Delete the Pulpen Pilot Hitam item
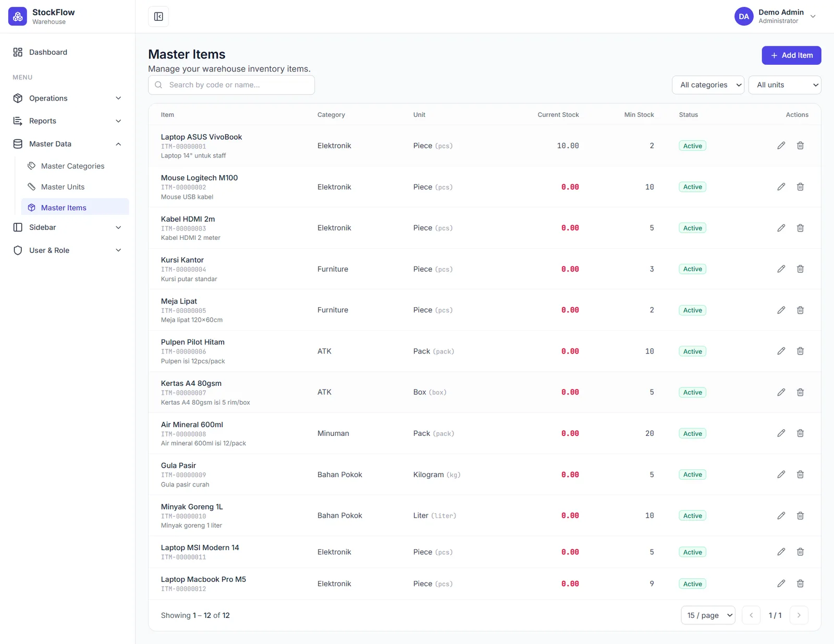 pyautogui.click(x=800, y=351)
